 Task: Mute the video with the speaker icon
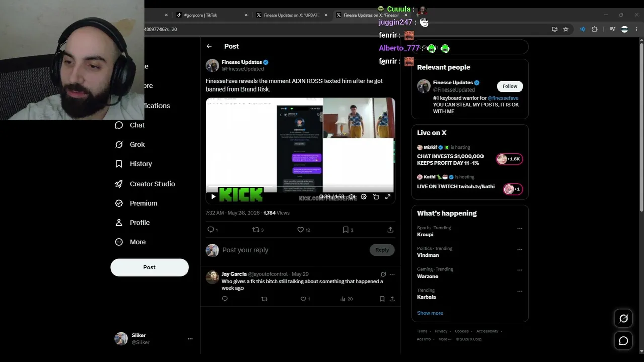(352, 197)
